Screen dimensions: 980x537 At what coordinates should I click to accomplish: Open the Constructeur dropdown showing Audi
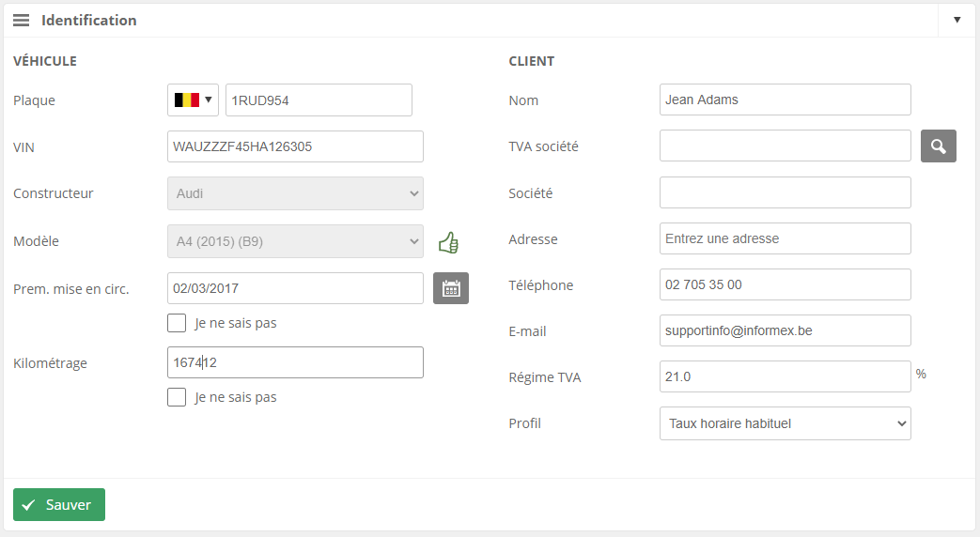[295, 193]
